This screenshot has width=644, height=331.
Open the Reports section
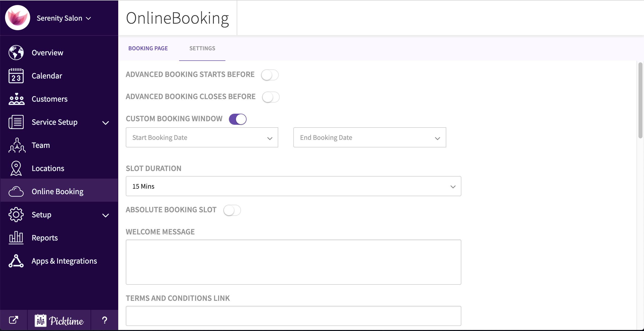point(45,237)
